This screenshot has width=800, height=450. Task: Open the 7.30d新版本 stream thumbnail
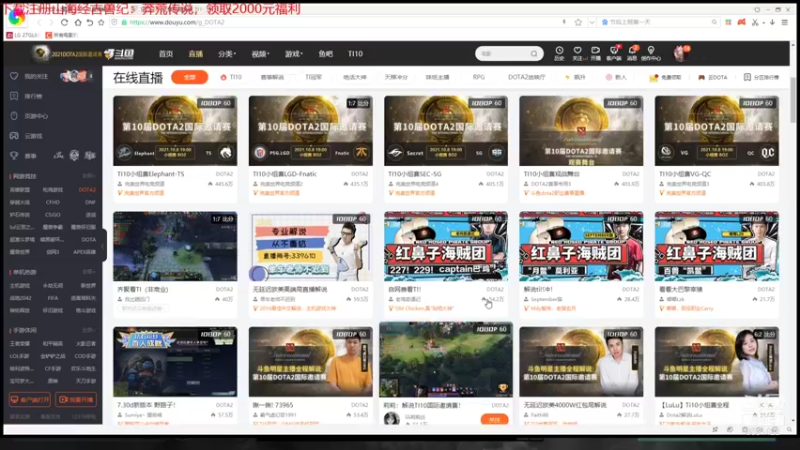click(175, 362)
